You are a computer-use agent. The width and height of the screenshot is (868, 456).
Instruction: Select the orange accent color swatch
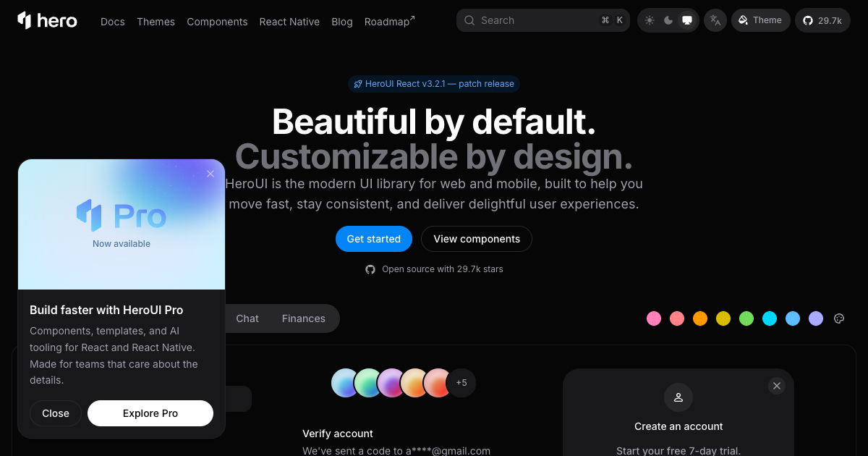tap(700, 318)
